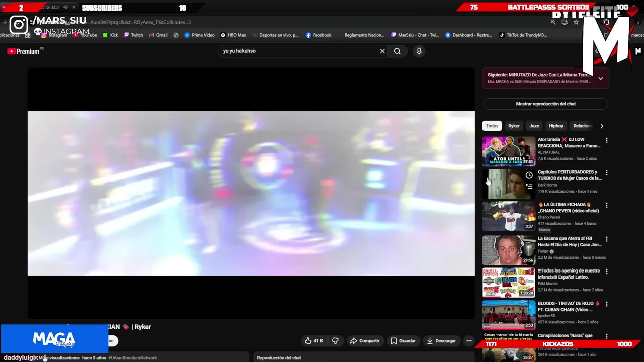Click the 'byrober55' channel name
The height and width of the screenshot is (362, 644).
coord(547,316)
